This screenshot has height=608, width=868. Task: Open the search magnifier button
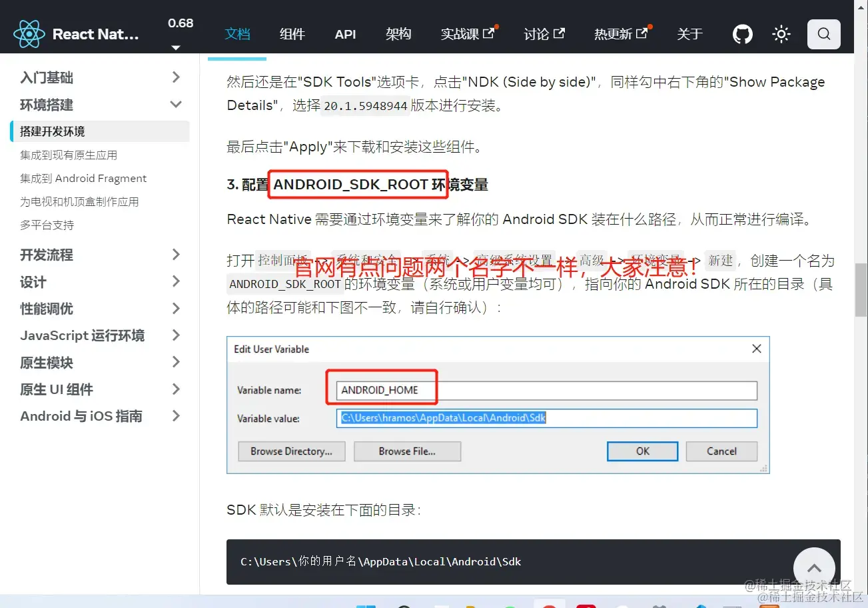[824, 34]
